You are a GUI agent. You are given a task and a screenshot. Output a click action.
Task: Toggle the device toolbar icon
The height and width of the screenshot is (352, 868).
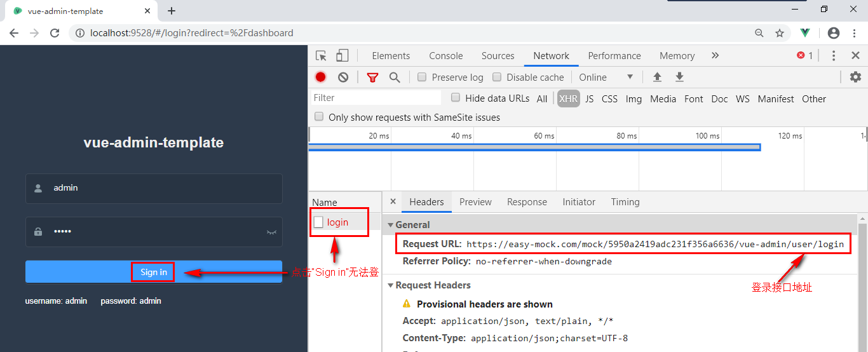point(342,55)
